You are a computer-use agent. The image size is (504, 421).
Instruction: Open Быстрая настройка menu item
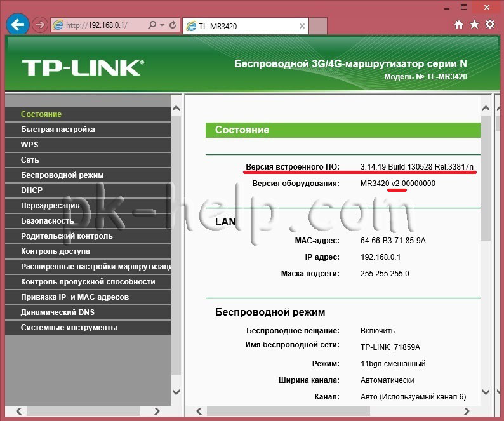pyautogui.click(x=88, y=130)
